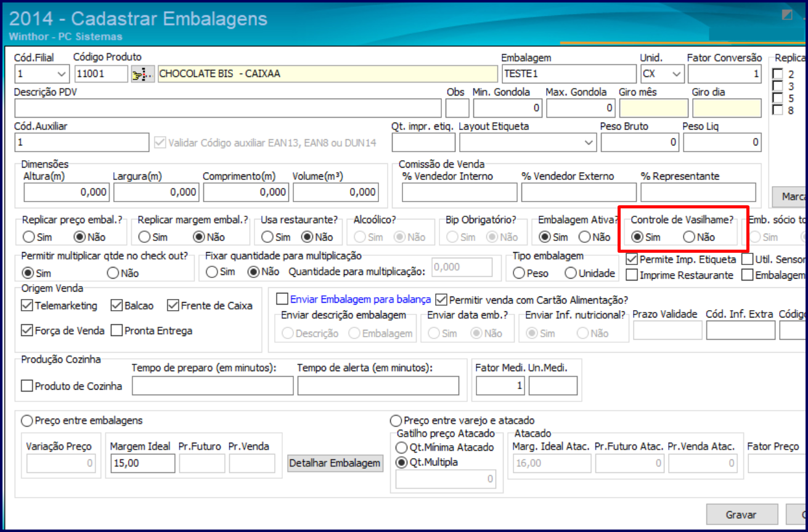Choose Não for multiplicar qtde no check out
Viewport: 808px width, 532px height.
tap(113, 273)
